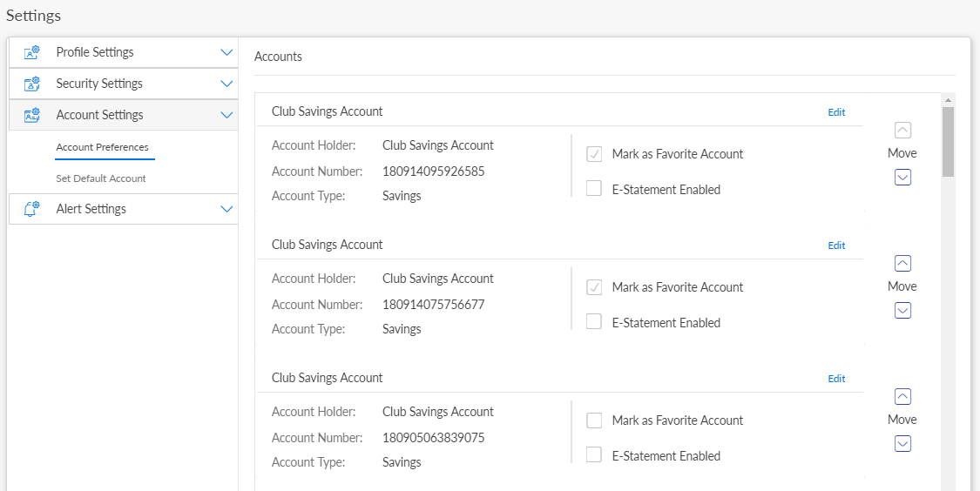Move account 180914095926585 down
The image size is (980, 491).
(x=902, y=177)
